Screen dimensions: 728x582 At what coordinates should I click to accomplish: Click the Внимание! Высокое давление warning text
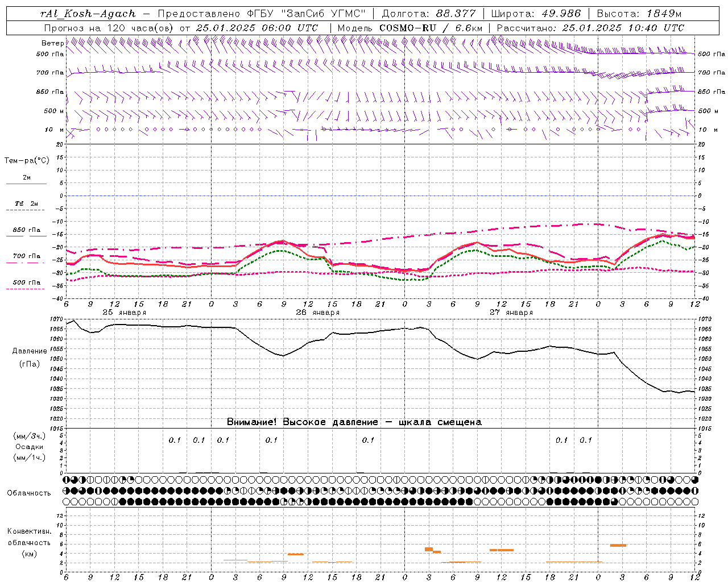354,422
